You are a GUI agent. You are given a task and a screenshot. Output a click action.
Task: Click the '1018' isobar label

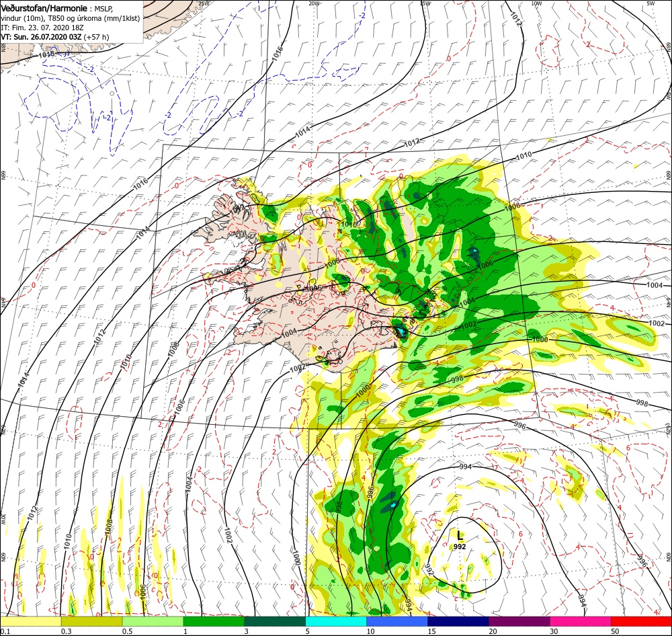(x=46, y=55)
